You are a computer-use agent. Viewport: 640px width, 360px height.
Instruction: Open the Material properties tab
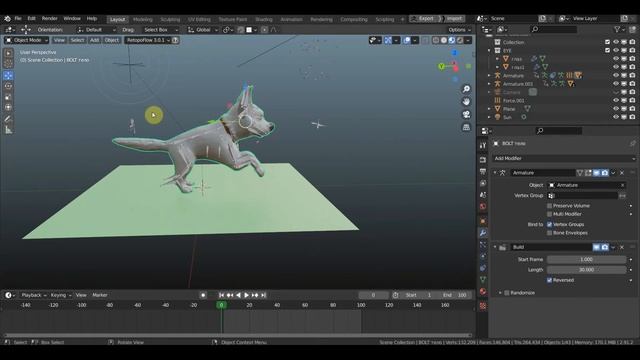point(483,291)
